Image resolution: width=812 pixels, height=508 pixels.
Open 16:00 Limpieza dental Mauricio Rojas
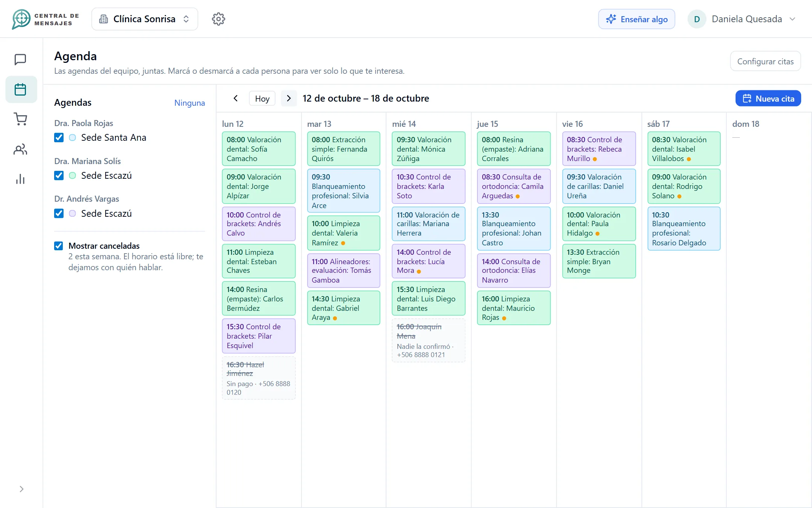coord(514,308)
